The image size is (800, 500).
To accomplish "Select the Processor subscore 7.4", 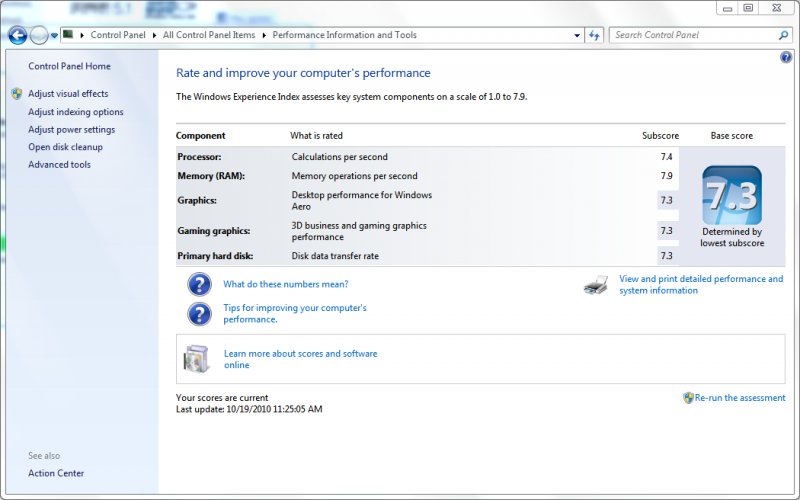I will [x=666, y=157].
